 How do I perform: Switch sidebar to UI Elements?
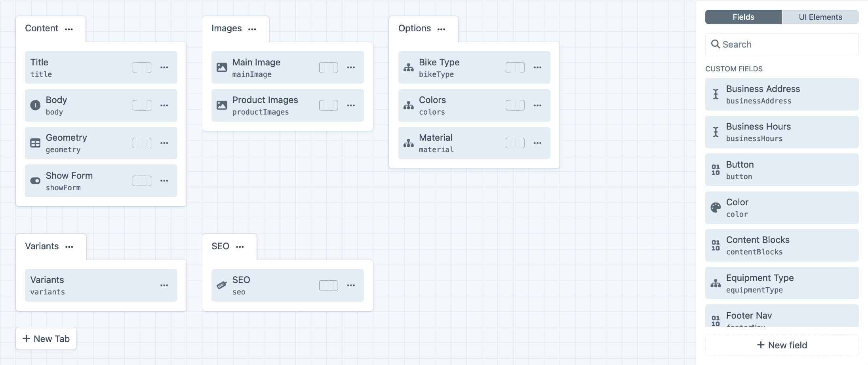coord(820,17)
